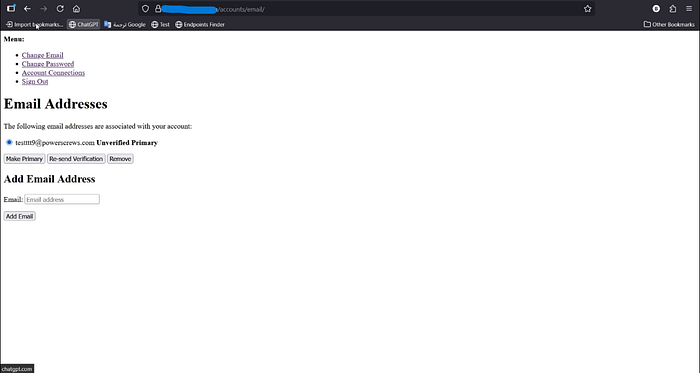Screen dimensions: 700x373
Task: Click the Make Primary button
Action: click(x=24, y=159)
